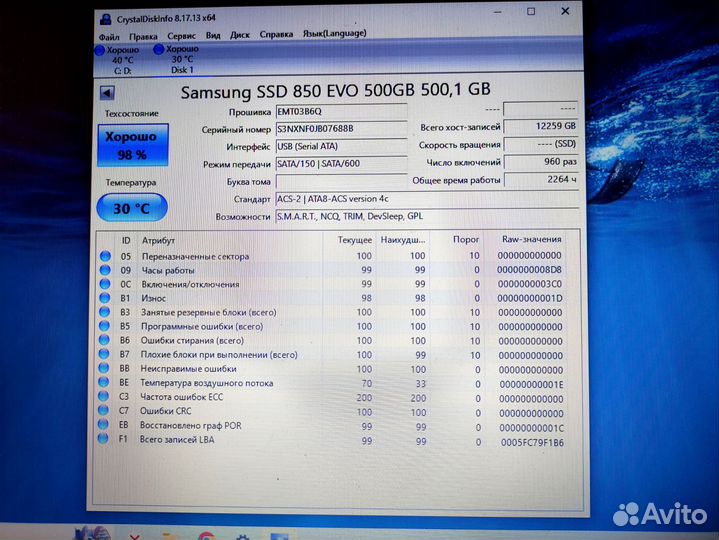The width and height of the screenshot is (719, 540).
Task: Click the status dot of attribute BB
Action: [x=104, y=368]
